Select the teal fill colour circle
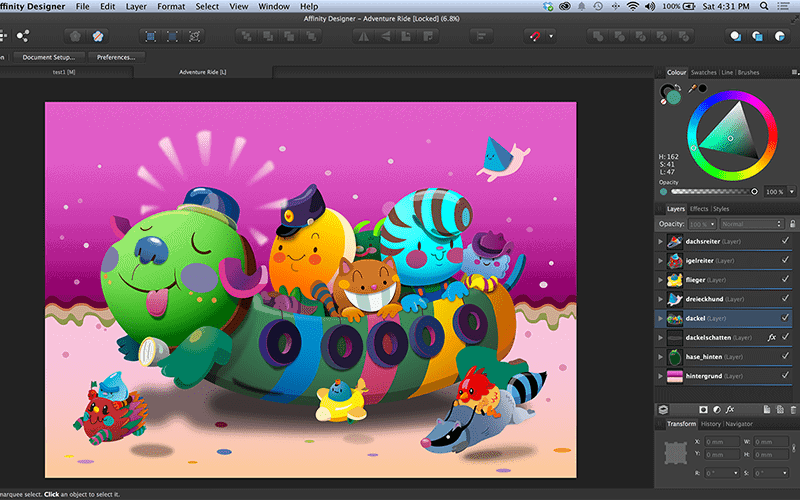The height and width of the screenshot is (500, 800). tap(674, 97)
